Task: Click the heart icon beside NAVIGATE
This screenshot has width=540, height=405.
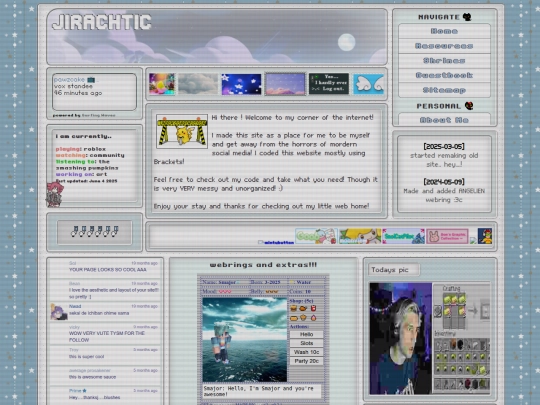Action: click(x=467, y=17)
